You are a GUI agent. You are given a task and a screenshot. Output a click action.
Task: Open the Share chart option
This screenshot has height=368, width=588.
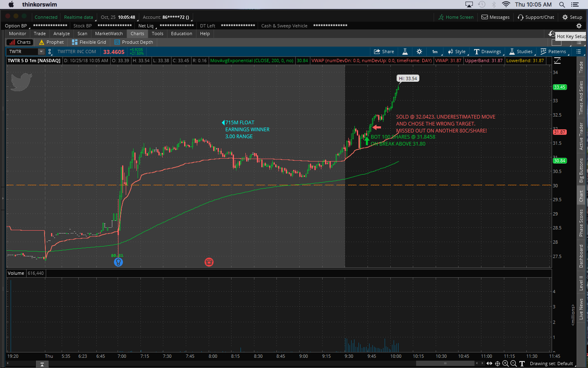coord(384,52)
